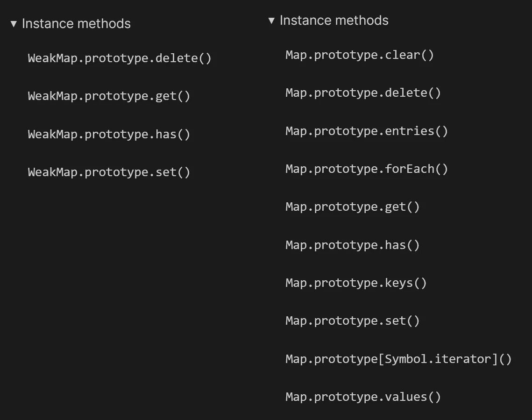Image resolution: width=532 pixels, height=420 pixels.
Task: Collapse the WeakMap Instance methods triangle
Action: [x=14, y=24]
